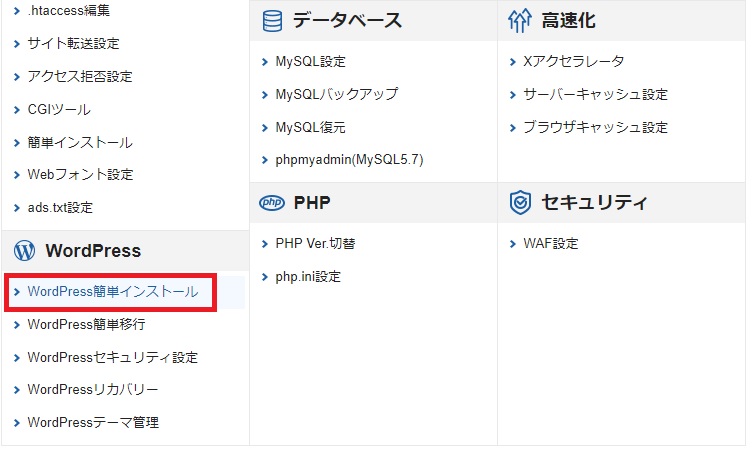Open サーバーキャッシュ設定
Image resolution: width=753 pixels, height=458 pixels.
click(x=595, y=94)
